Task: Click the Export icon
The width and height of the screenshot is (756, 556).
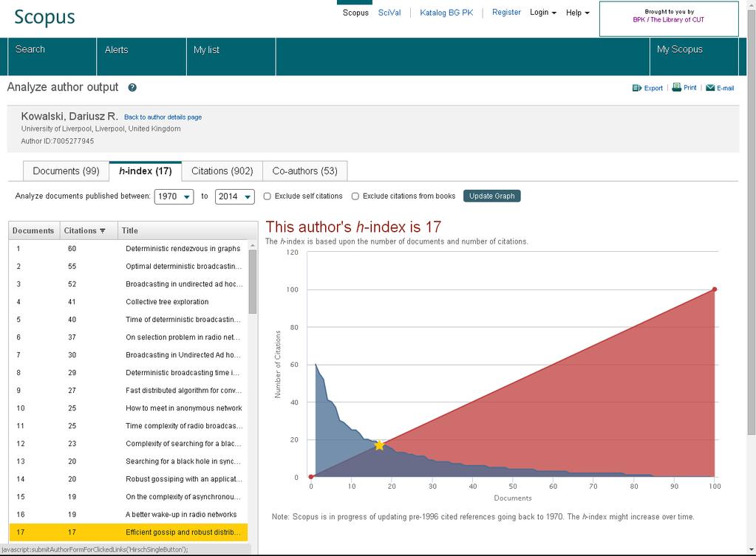Action: [x=637, y=88]
